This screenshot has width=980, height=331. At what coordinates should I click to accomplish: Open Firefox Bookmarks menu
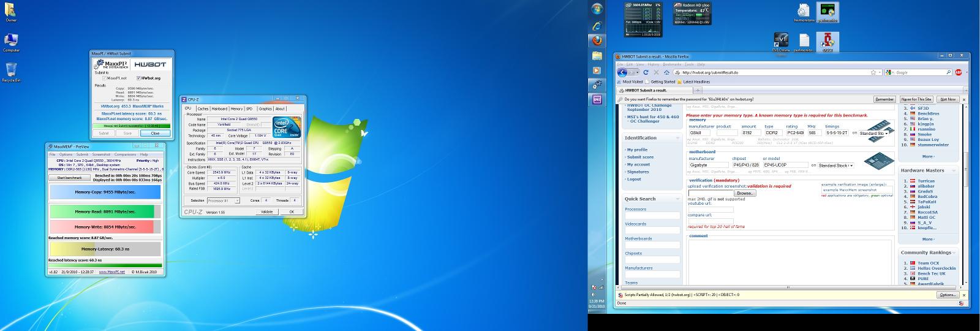672,64
